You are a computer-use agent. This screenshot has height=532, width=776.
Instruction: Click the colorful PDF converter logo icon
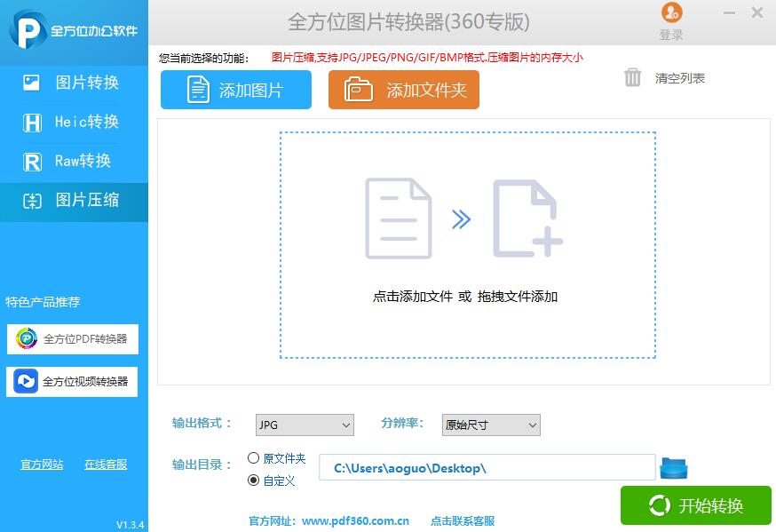click(27, 339)
